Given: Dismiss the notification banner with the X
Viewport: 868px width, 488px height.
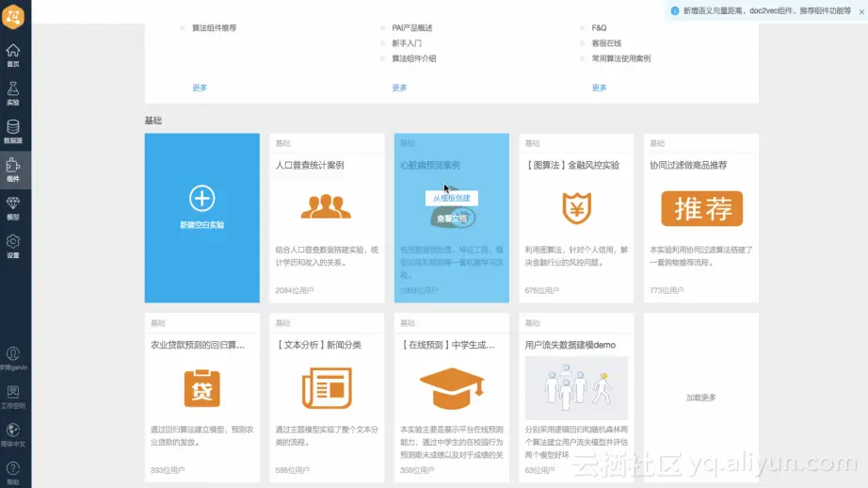Looking at the screenshot, I should pyautogui.click(x=861, y=11).
